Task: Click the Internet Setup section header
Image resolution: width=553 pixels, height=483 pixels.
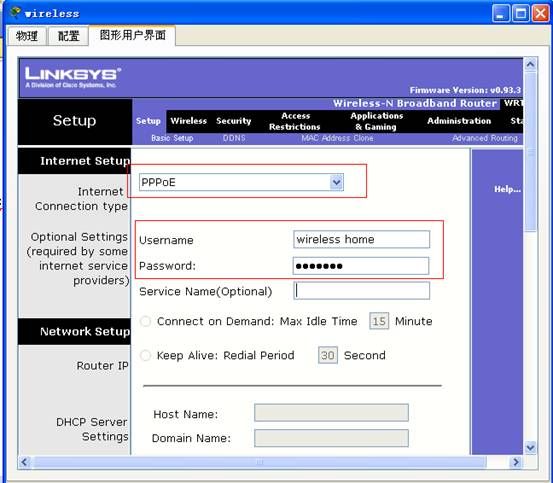Action: click(x=85, y=161)
